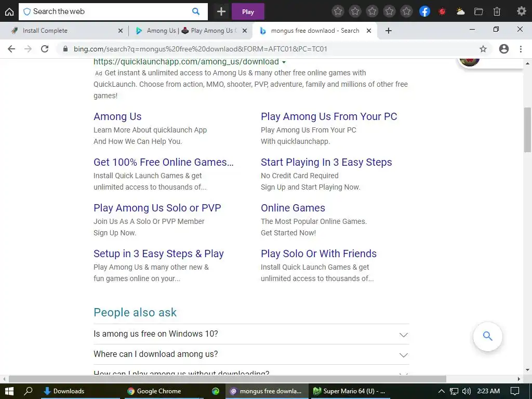Open the notification center icon
Image resolution: width=532 pixels, height=399 pixels.
click(x=515, y=391)
